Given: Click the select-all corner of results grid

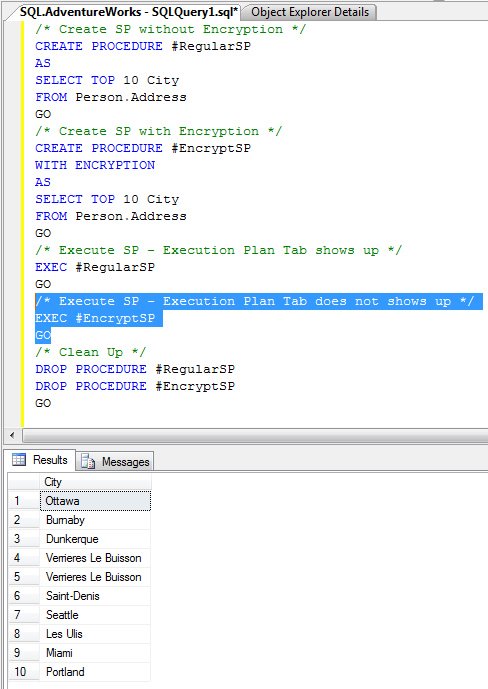Looking at the screenshot, I should pos(24,482).
